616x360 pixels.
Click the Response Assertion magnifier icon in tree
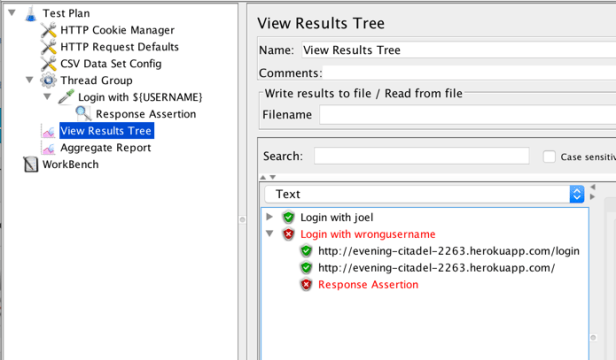coord(83,114)
